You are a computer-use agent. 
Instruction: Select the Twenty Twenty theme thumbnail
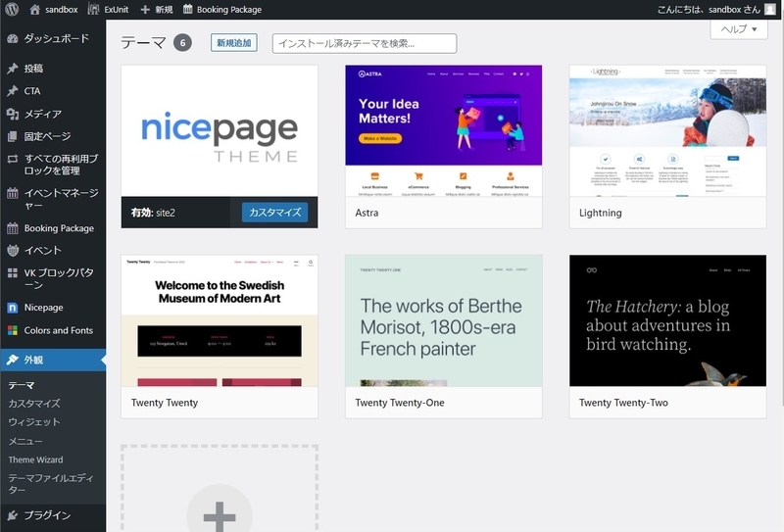(x=220, y=320)
